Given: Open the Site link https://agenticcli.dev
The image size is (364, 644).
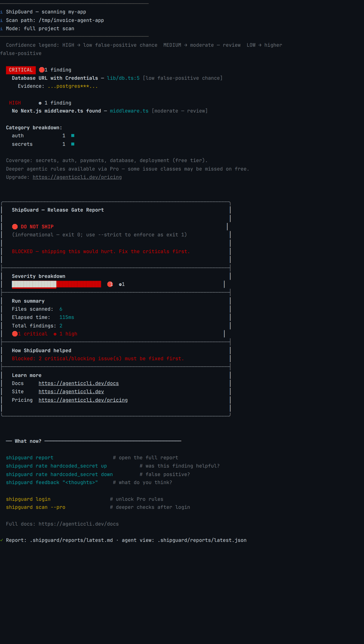Looking at the screenshot, I should coord(71,392).
